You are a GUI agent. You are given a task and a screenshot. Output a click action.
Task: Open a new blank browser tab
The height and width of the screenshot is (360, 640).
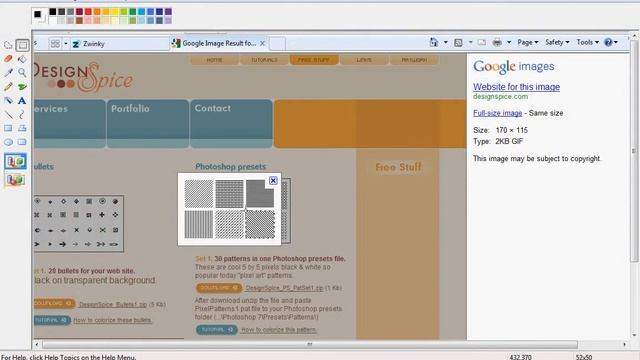point(277,43)
